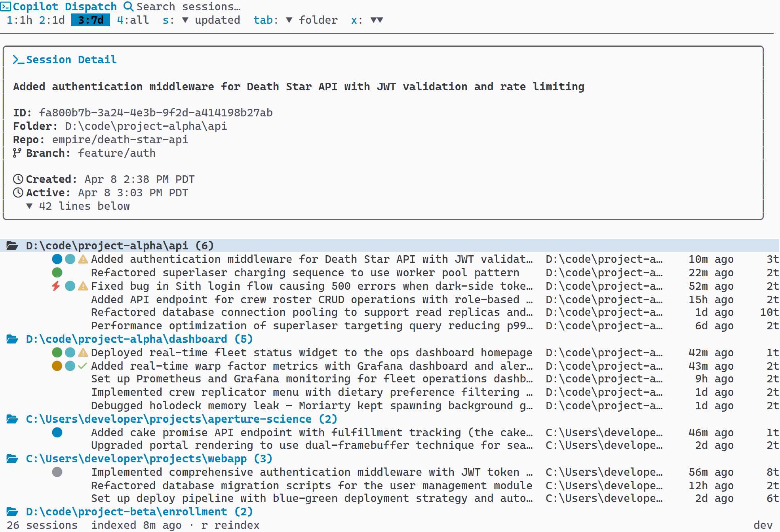The image size is (780, 532).
Task: Click the orange dot on warp factor metrics row
Action: (57, 366)
